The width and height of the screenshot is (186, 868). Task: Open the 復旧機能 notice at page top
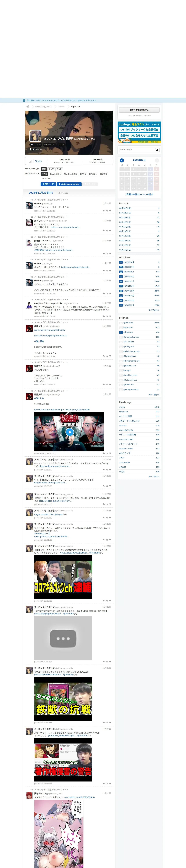tap(61, 100)
